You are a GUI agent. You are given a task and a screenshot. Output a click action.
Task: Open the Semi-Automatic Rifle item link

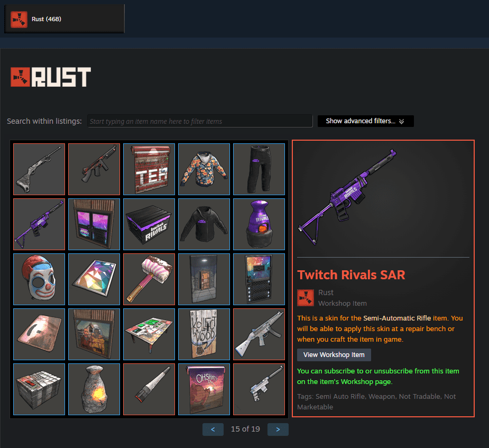[397, 318]
